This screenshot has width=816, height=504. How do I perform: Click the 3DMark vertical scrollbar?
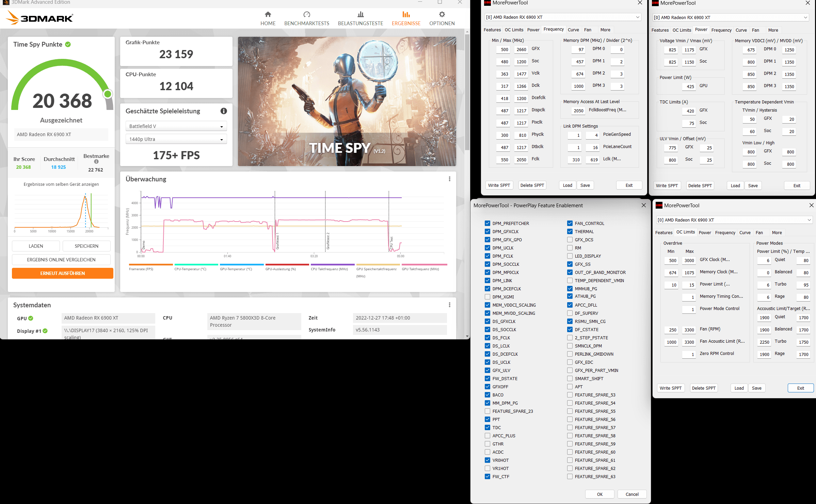point(467,92)
